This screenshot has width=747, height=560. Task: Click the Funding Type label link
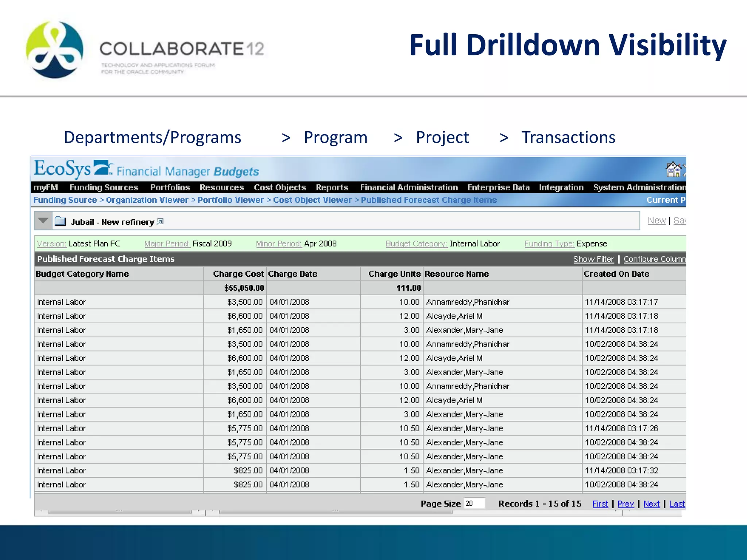click(x=549, y=244)
